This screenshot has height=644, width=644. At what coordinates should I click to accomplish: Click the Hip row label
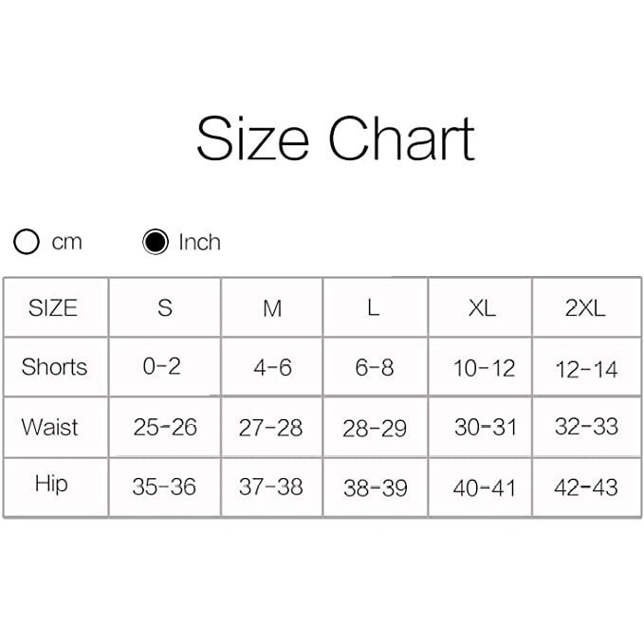(x=51, y=485)
